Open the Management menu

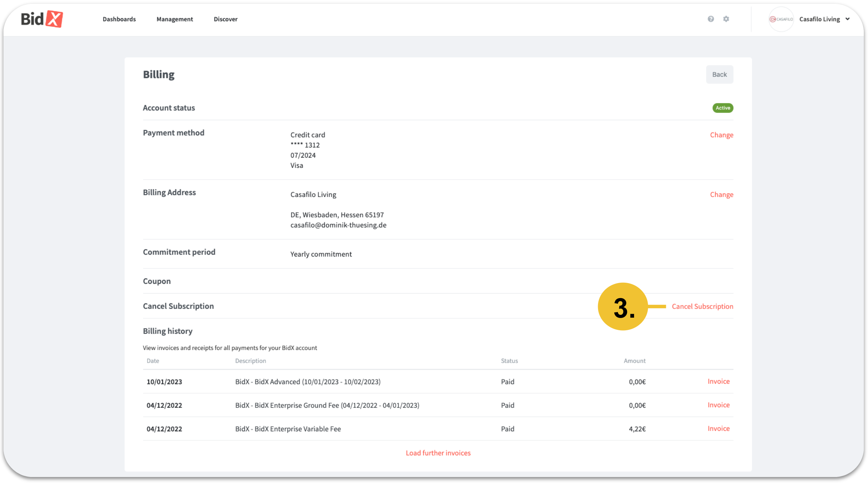(175, 19)
